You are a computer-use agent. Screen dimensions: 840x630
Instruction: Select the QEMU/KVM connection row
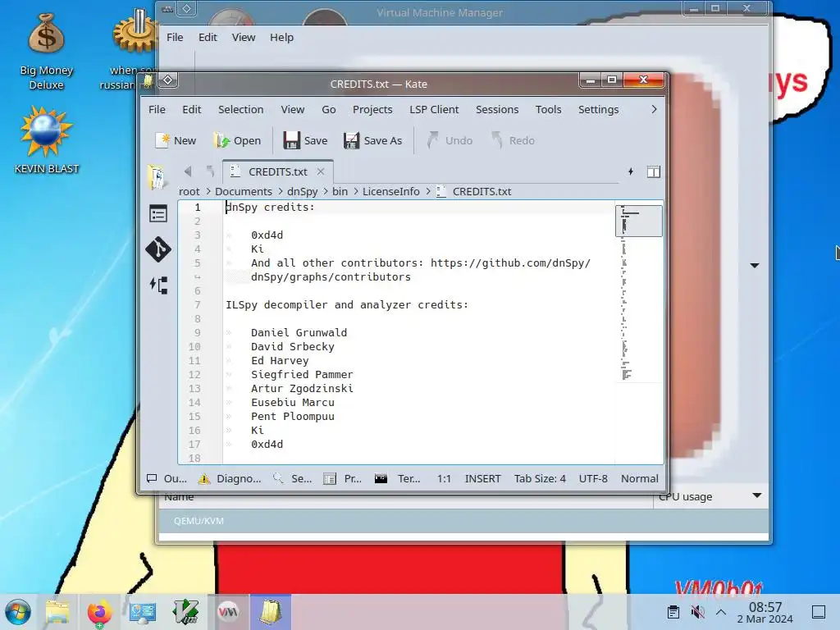pyautogui.click(x=463, y=521)
